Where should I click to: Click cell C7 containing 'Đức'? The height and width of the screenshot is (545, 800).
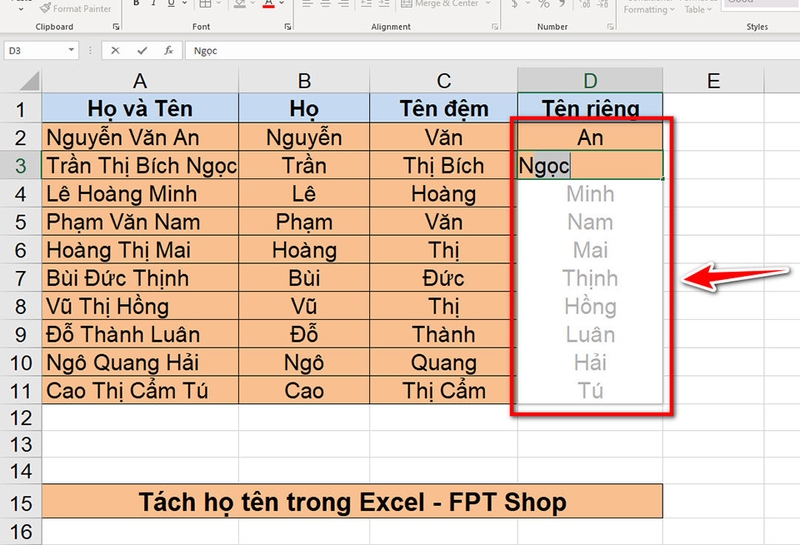(x=443, y=278)
